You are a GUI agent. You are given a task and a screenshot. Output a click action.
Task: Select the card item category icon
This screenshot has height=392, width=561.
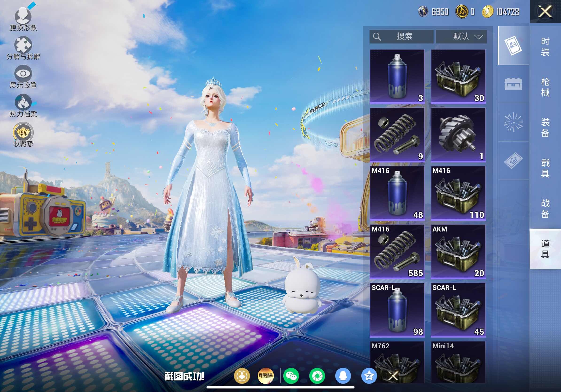click(x=513, y=45)
